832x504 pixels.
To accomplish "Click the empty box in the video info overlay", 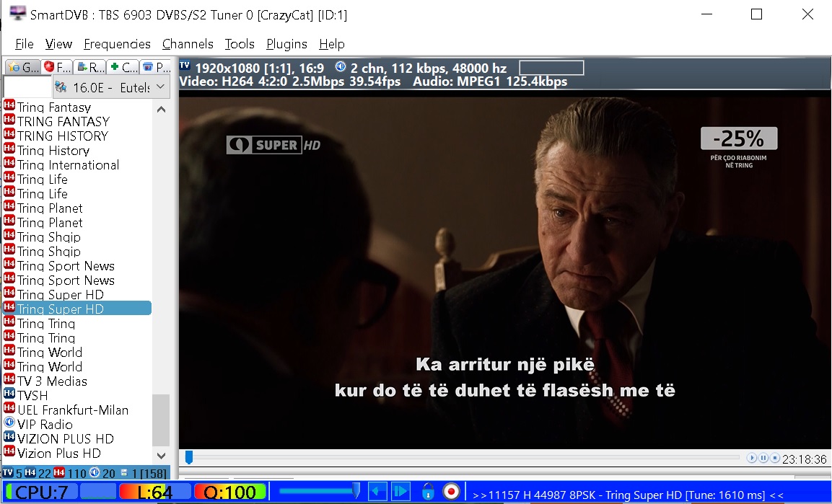I will tap(551, 67).
